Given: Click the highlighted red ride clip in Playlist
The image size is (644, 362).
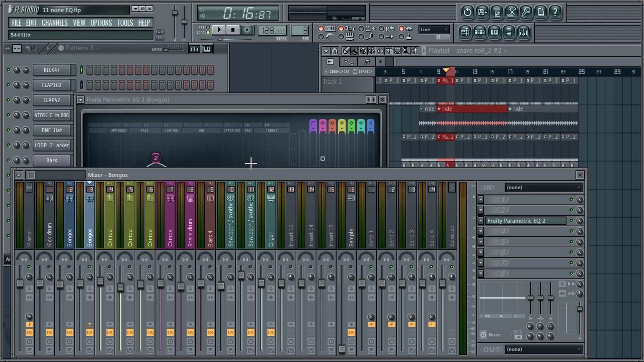Looking at the screenshot, I should point(472,109).
